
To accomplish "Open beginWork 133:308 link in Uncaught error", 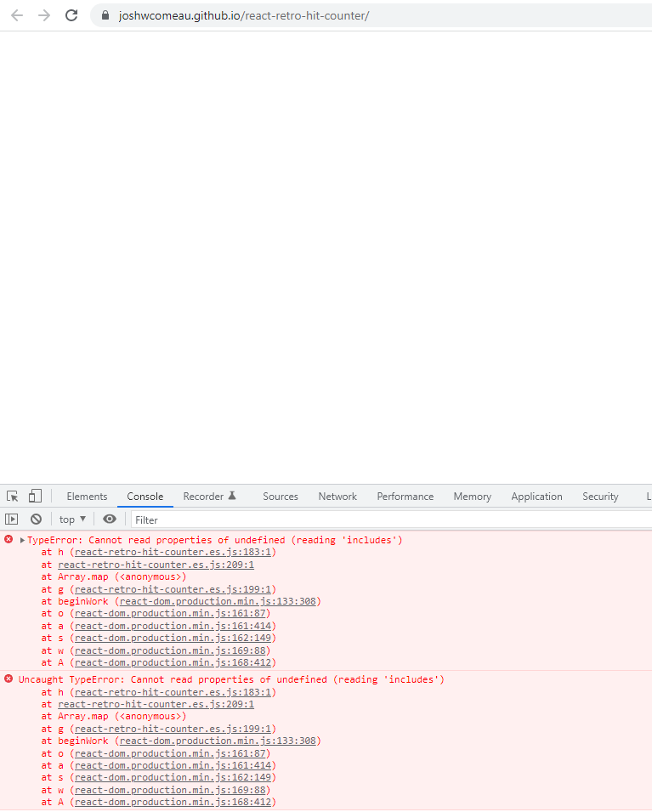I will pos(218,741).
